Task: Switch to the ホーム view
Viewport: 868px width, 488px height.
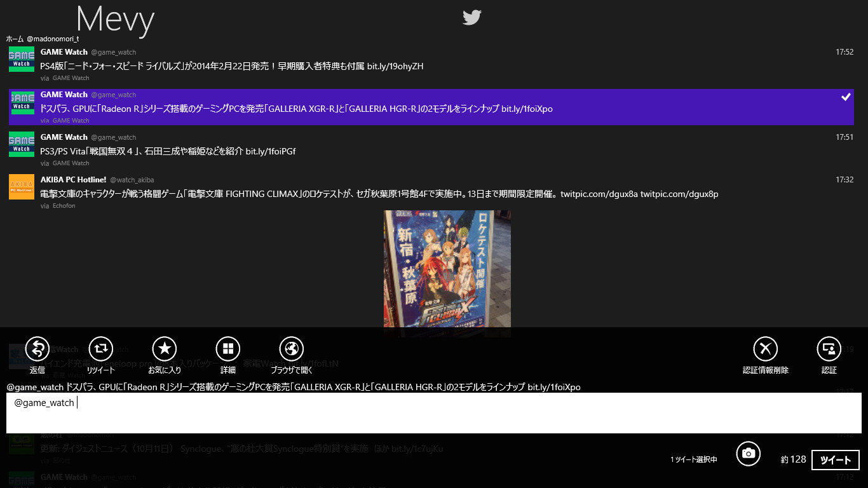Action: (15, 38)
